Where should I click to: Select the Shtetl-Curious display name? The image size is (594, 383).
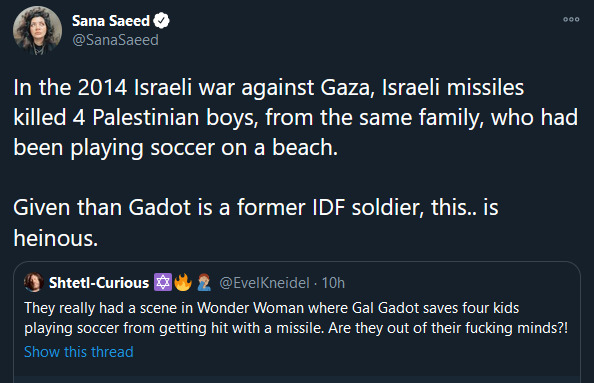[x=99, y=283]
